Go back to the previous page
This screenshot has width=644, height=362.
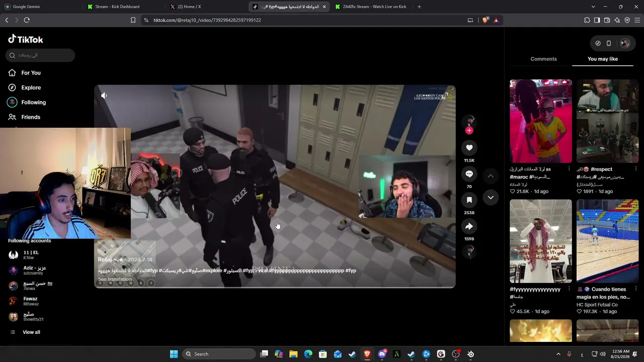pos(7,20)
